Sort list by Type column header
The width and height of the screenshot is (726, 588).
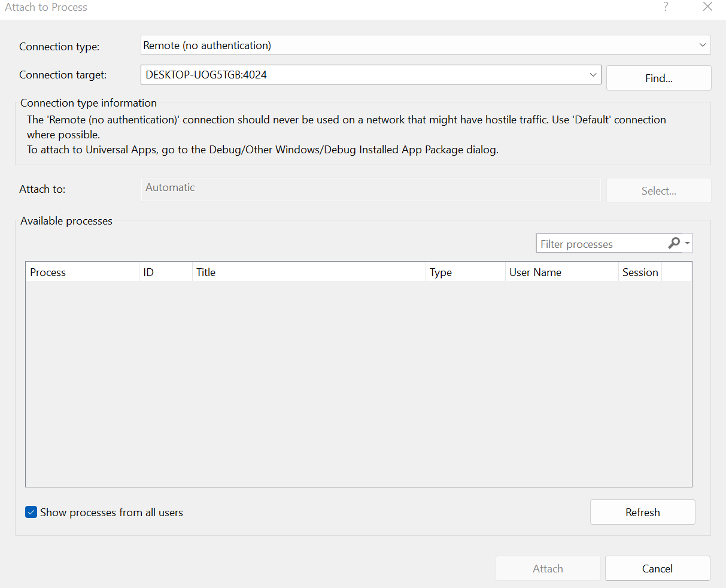[x=465, y=272]
